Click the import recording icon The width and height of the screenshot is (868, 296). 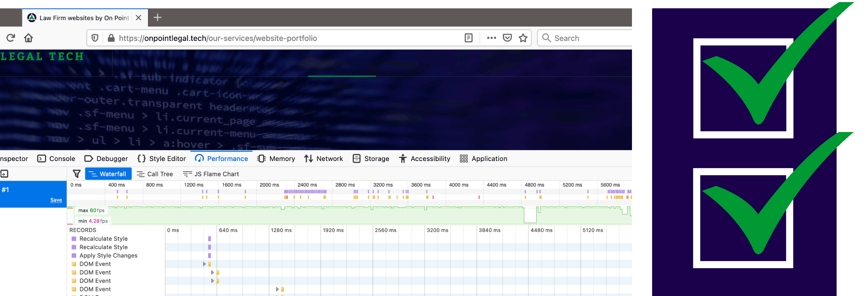pyautogui.click(x=4, y=174)
